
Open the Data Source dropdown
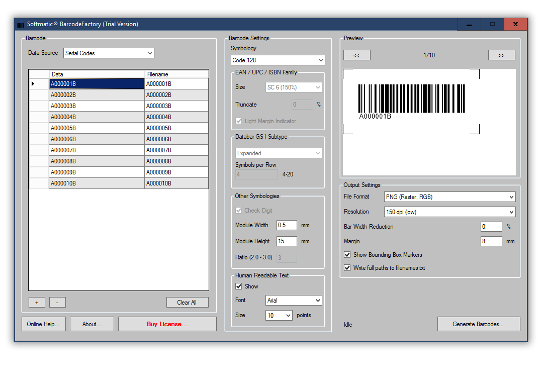click(x=109, y=53)
